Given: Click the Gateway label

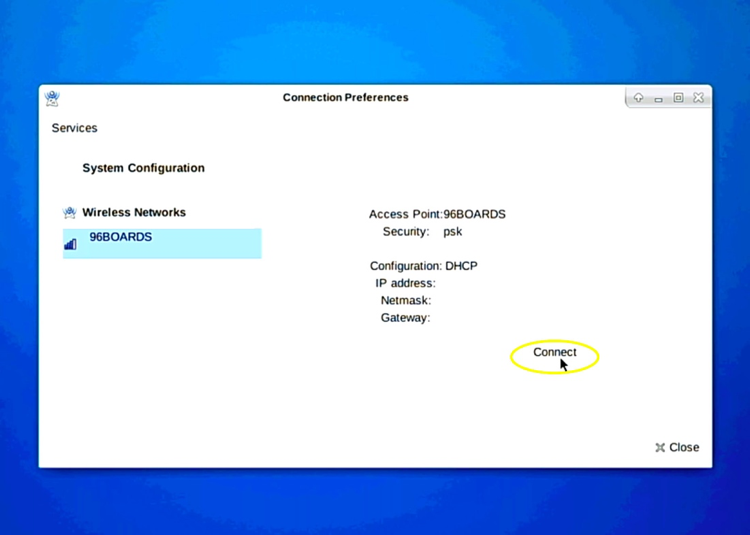Looking at the screenshot, I should coord(404,318).
